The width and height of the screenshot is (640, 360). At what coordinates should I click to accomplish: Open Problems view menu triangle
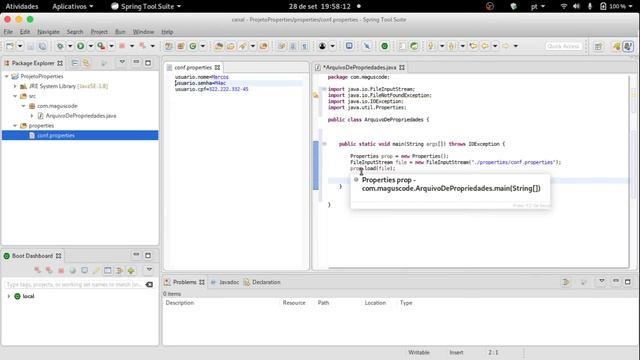pos(602,281)
